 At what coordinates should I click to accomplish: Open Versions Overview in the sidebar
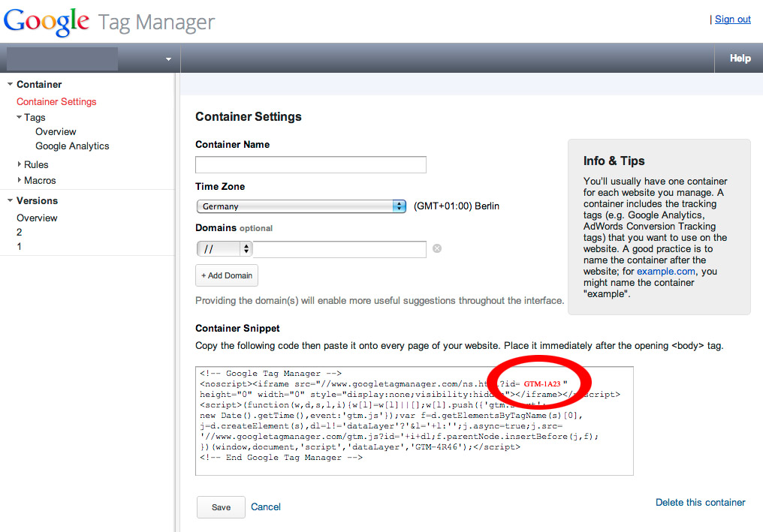(37, 218)
